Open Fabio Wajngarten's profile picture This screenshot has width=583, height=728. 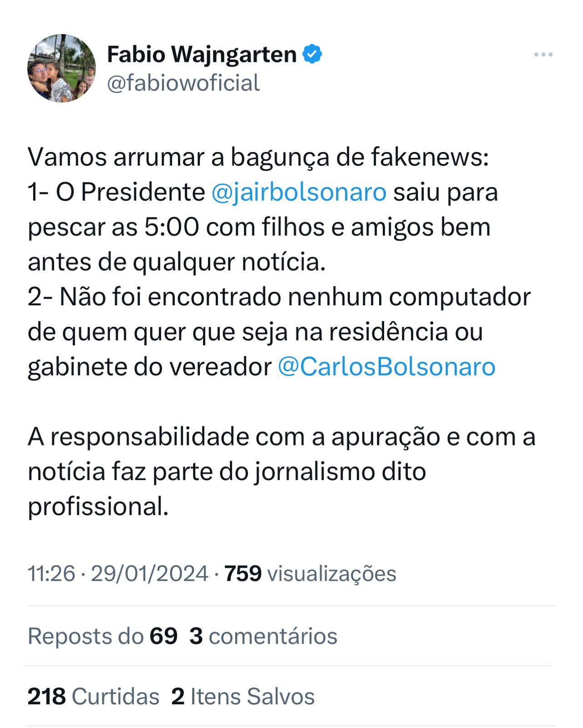click(x=61, y=68)
